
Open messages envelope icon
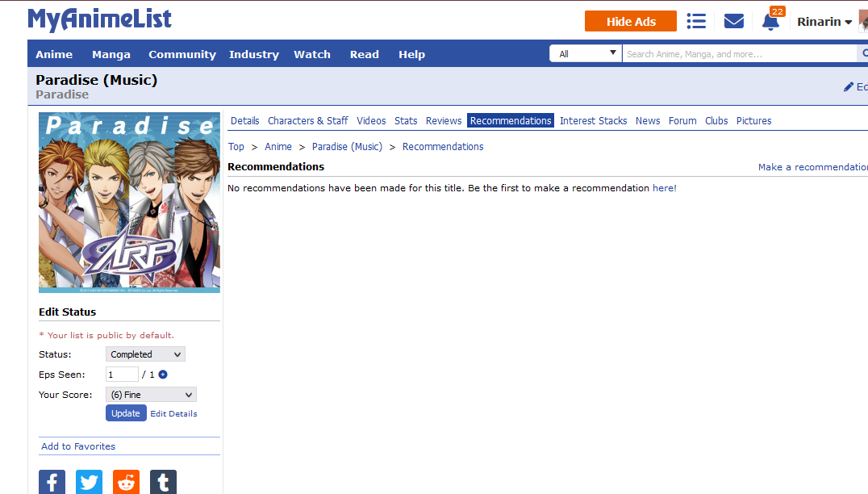coord(733,21)
